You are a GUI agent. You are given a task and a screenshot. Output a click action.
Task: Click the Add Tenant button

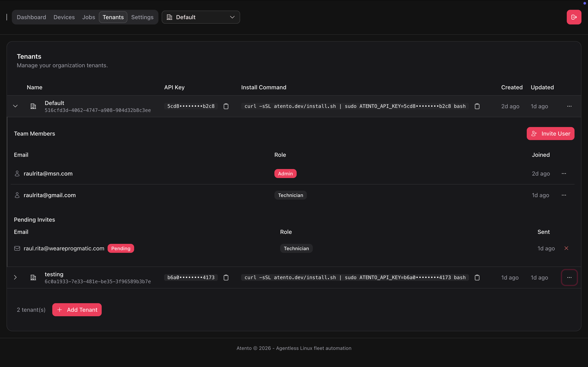[77, 310]
